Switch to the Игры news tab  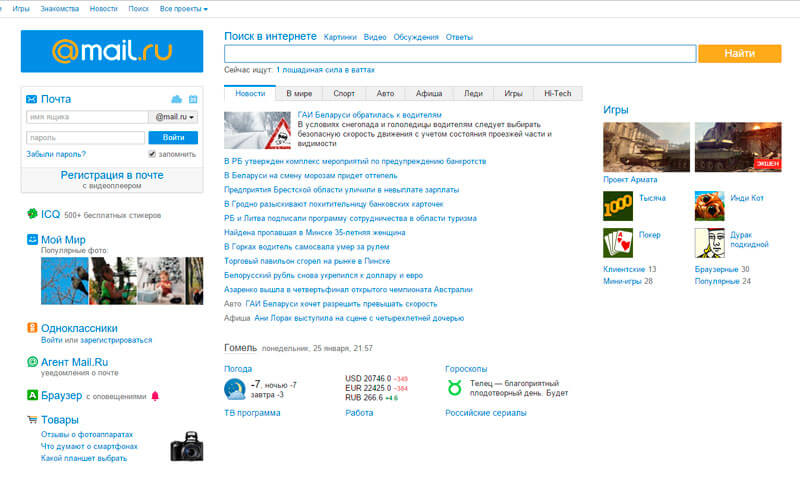click(513, 93)
